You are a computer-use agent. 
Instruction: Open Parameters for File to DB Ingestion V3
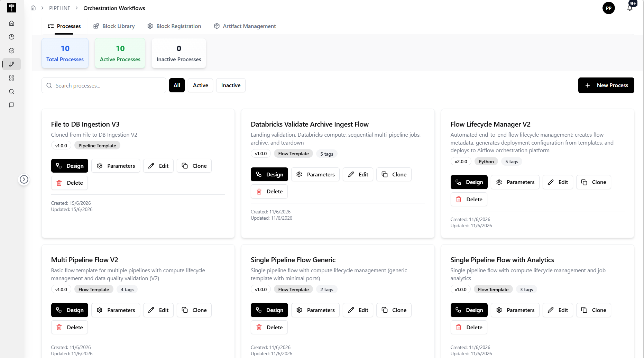116,166
